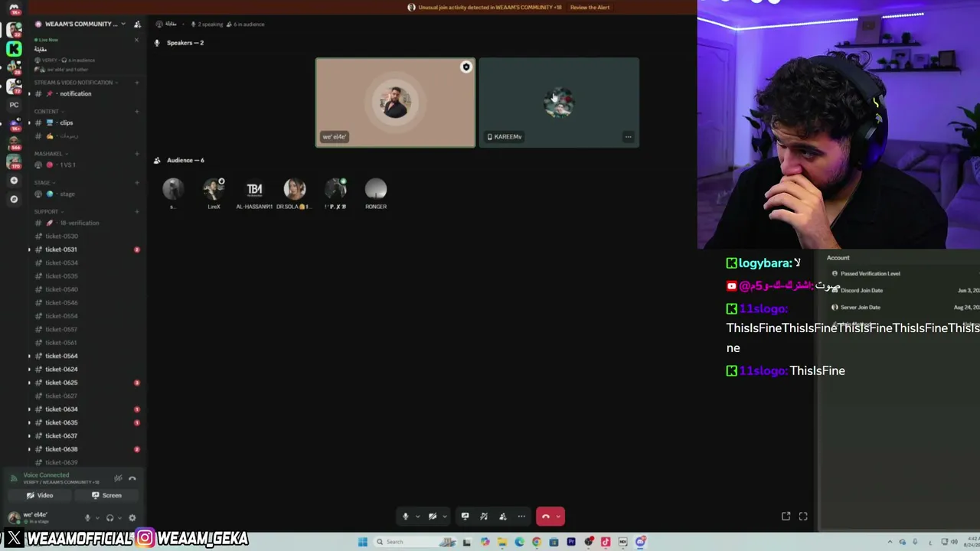Viewport: 980px width, 551px height.
Task: Open User Settings gear
Action: coord(132,518)
